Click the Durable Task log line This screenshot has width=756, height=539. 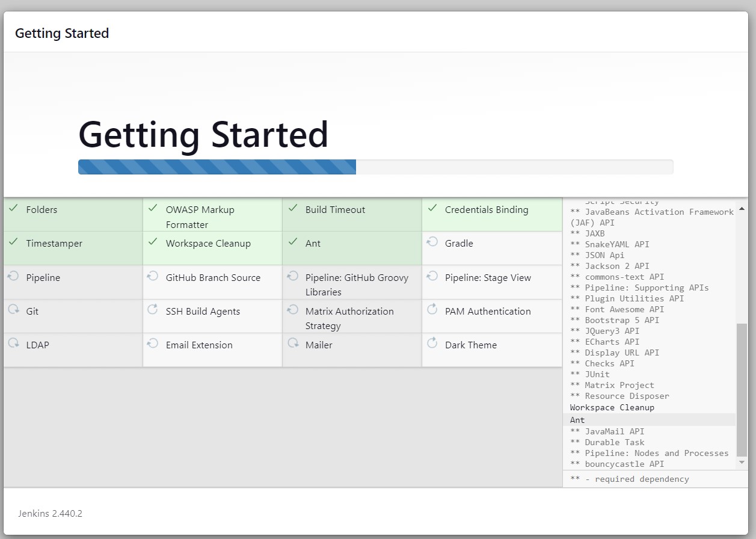[x=607, y=442]
